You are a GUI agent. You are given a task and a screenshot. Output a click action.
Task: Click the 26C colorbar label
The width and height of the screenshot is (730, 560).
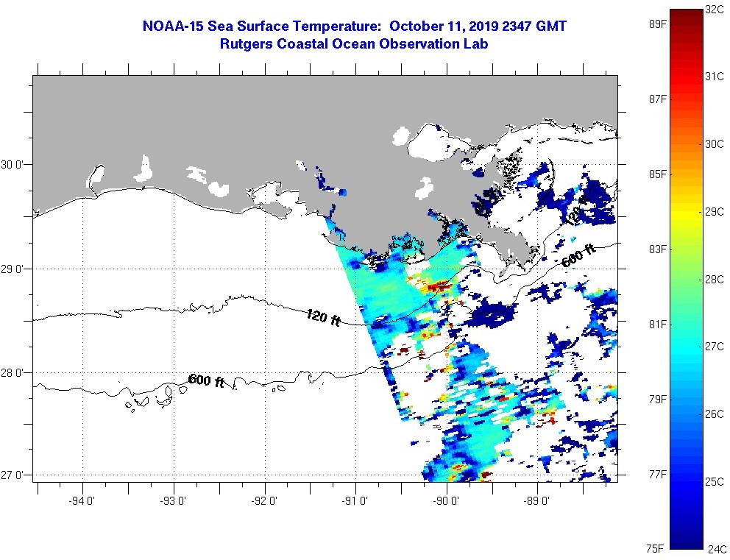click(714, 414)
